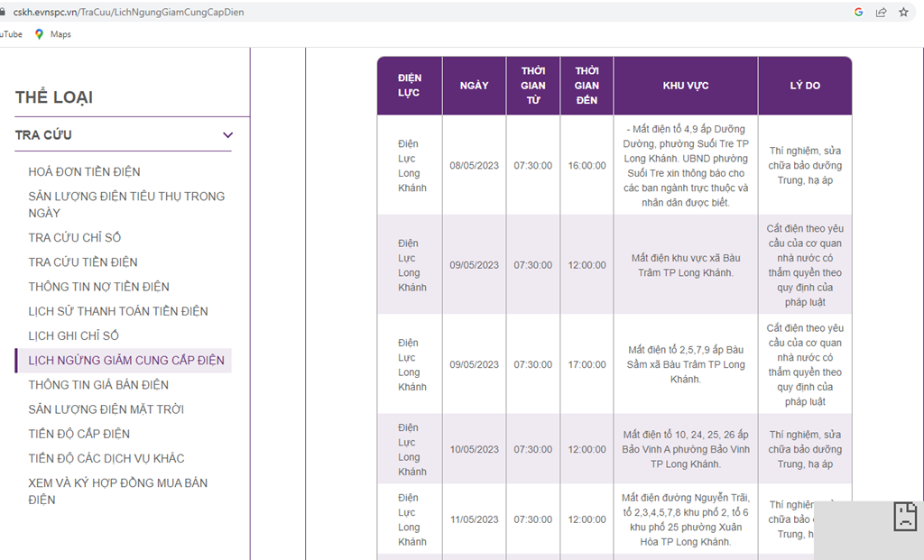Open TRA CỨU TIỀN ĐIỆN page
924x560 pixels.
(83, 262)
